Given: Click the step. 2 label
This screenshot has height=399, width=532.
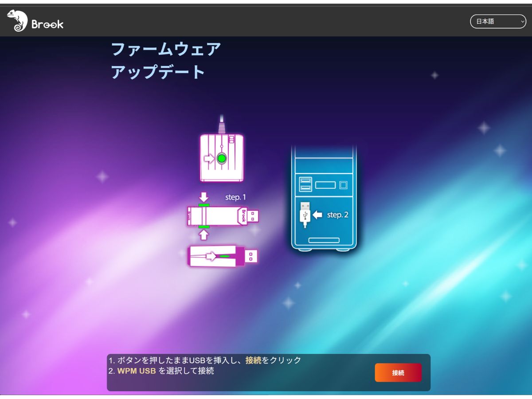Looking at the screenshot, I should pyautogui.click(x=338, y=215).
